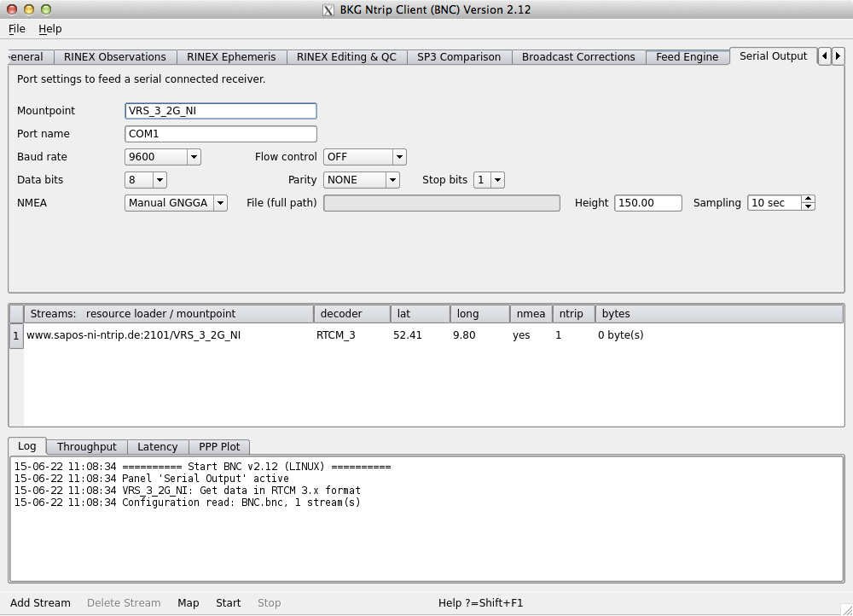Open the Parity dropdown

[362, 180]
